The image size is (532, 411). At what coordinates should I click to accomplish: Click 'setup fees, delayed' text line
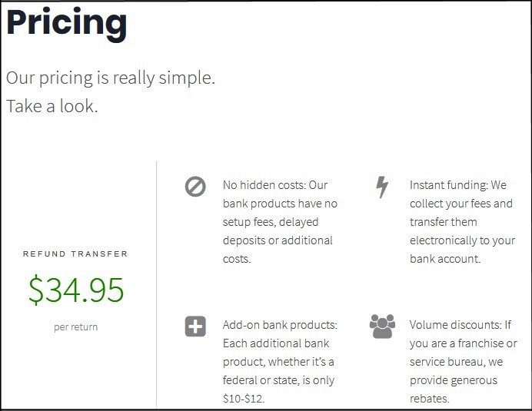click(271, 222)
